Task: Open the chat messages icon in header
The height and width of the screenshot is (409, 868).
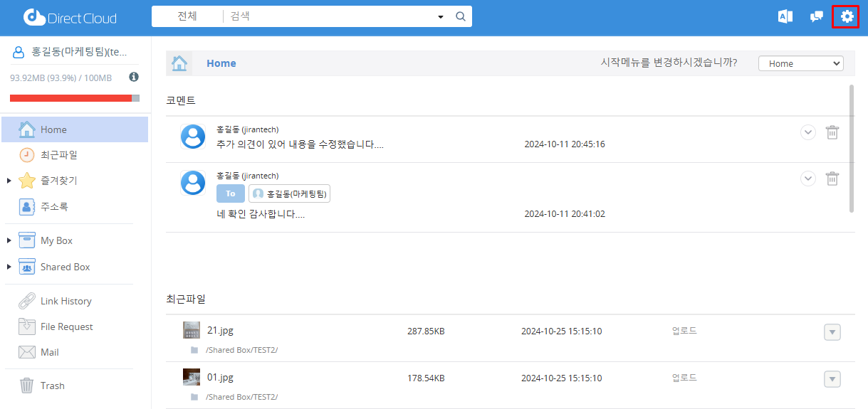Action: pyautogui.click(x=817, y=16)
